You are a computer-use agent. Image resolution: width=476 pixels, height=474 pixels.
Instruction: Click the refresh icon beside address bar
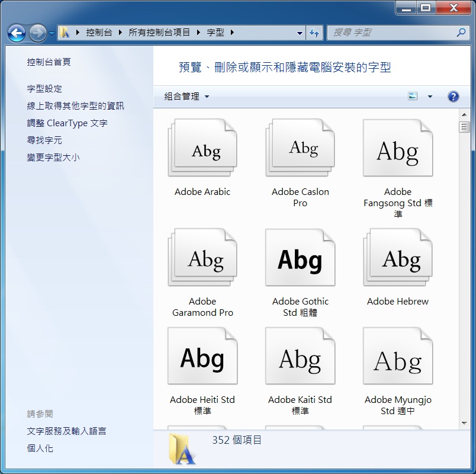point(314,33)
